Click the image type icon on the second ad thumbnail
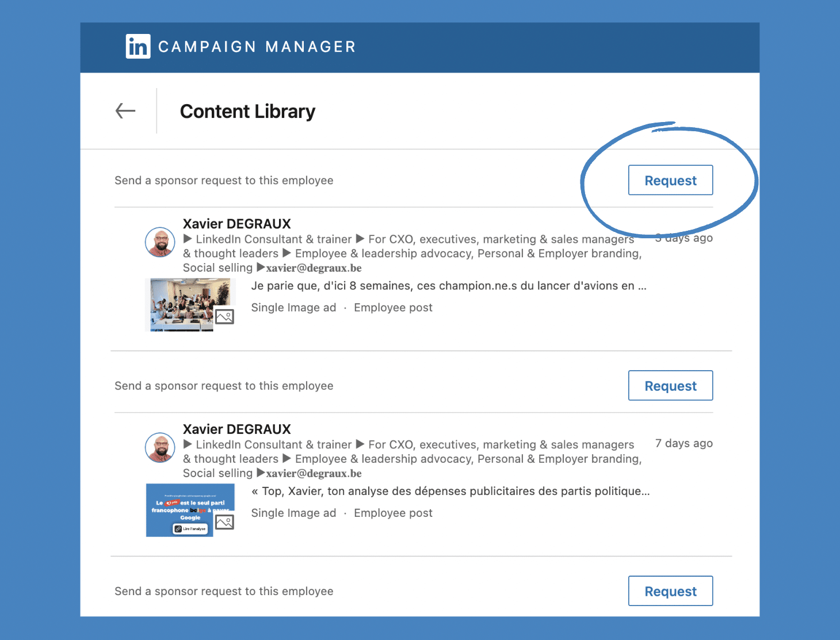The width and height of the screenshot is (840, 640). (224, 522)
